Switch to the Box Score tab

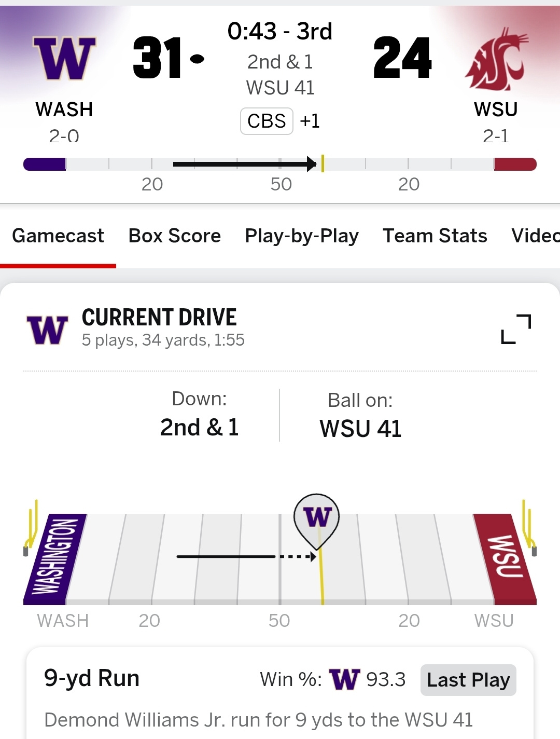[175, 236]
